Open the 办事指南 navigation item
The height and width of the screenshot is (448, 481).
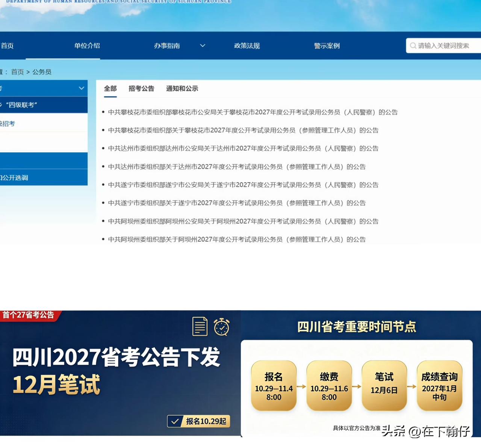(167, 46)
